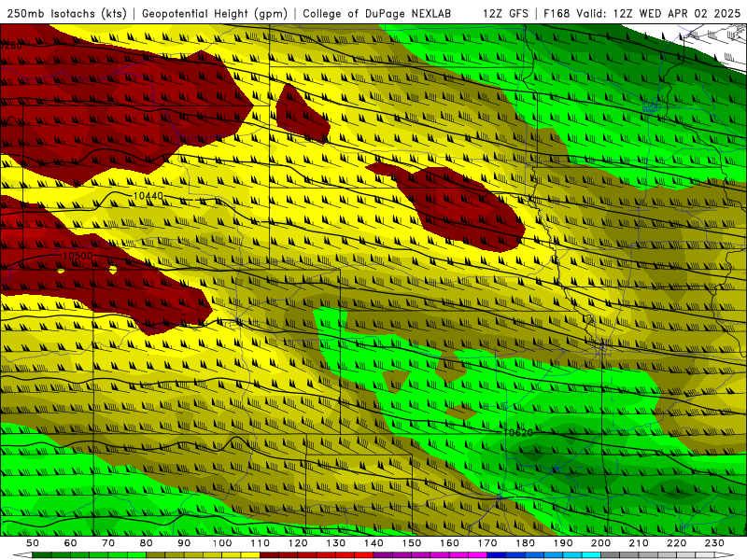Viewport: 747px width, 560px height.
Task: Click the 170 color bar value
Action: click(487, 543)
